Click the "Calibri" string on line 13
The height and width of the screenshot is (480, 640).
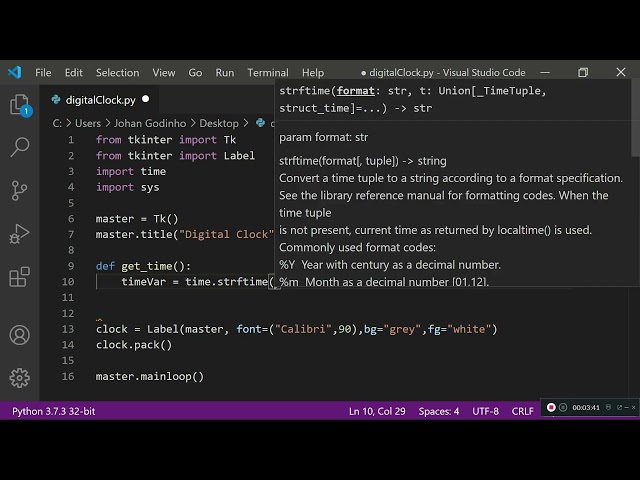[x=303, y=329]
